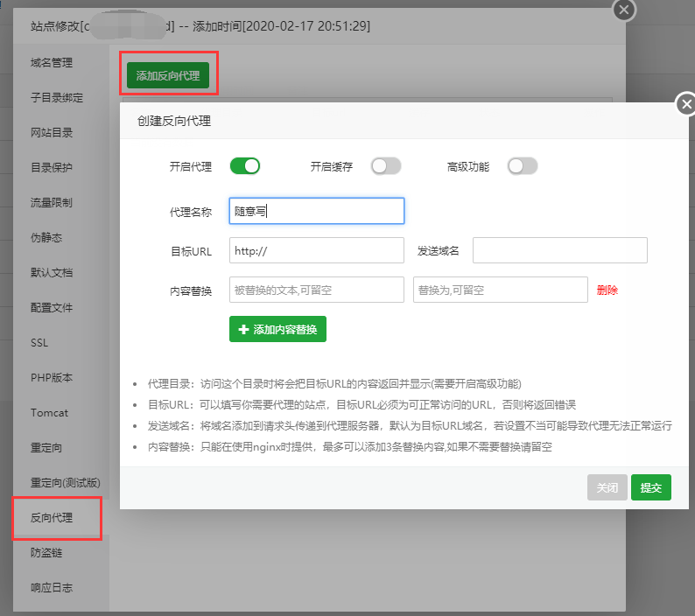The width and height of the screenshot is (695, 616).
Task: Click the 被替换的文本 input field
Action: (x=317, y=290)
